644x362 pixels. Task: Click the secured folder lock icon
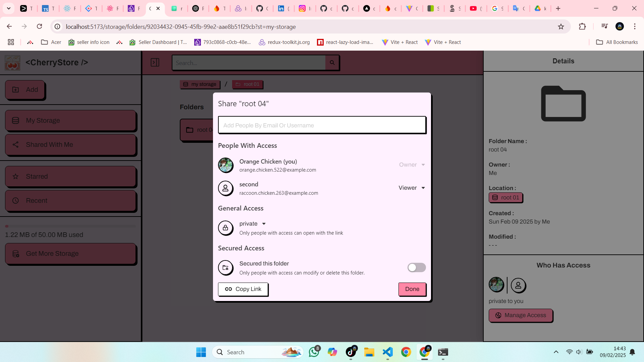coord(225,268)
